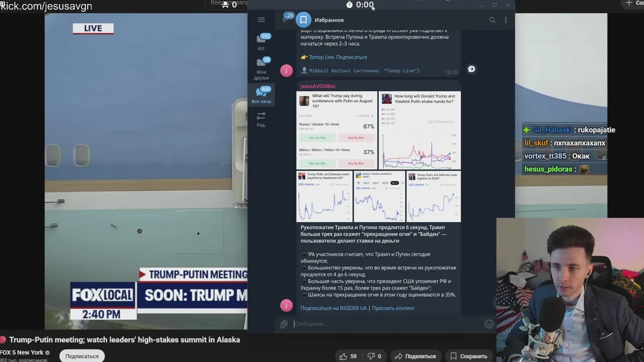The width and height of the screenshot is (644, 362).
Task: Open the Подписаться на INSIDER UA link
Action: click(334, 308)
